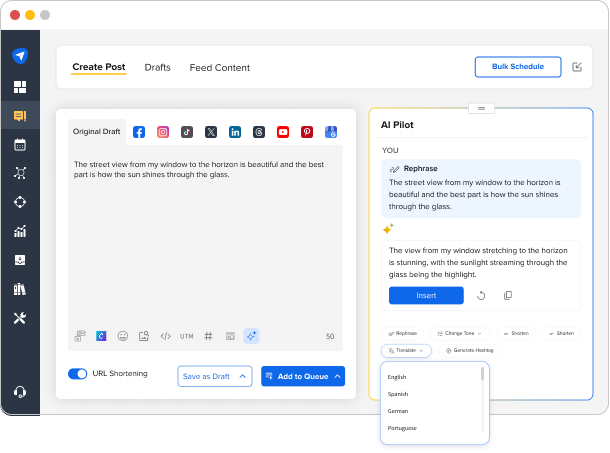
Task: Switch to the Drafts tab
Action: [157, 68]
